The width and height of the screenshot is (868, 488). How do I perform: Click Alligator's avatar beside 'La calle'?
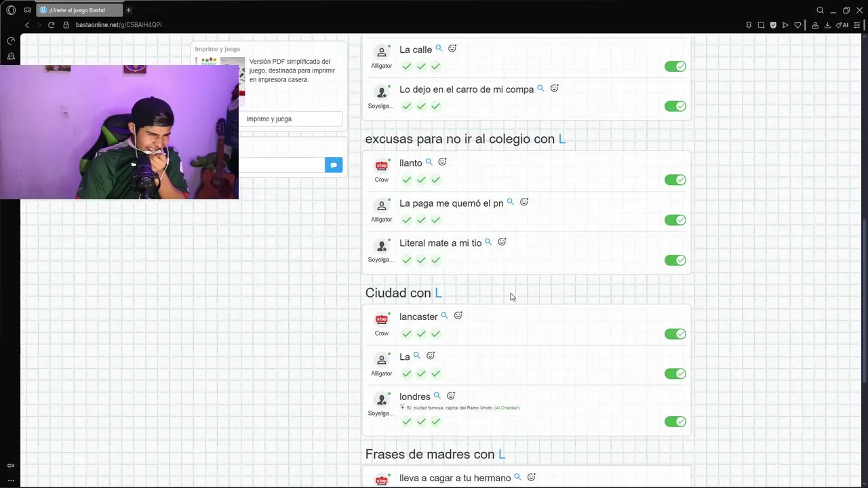click(x=381, y=53)
